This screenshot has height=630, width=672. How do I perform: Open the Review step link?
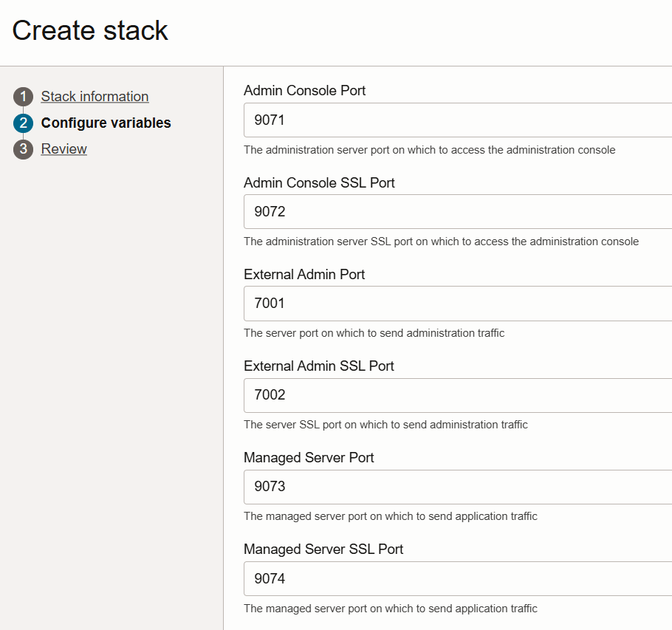[x=64, y=149]
